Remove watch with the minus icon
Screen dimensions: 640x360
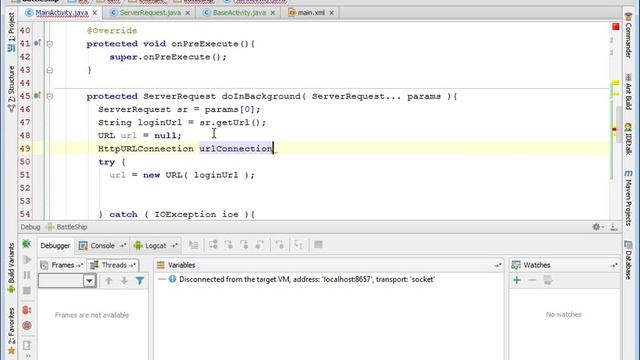[532, 280]
